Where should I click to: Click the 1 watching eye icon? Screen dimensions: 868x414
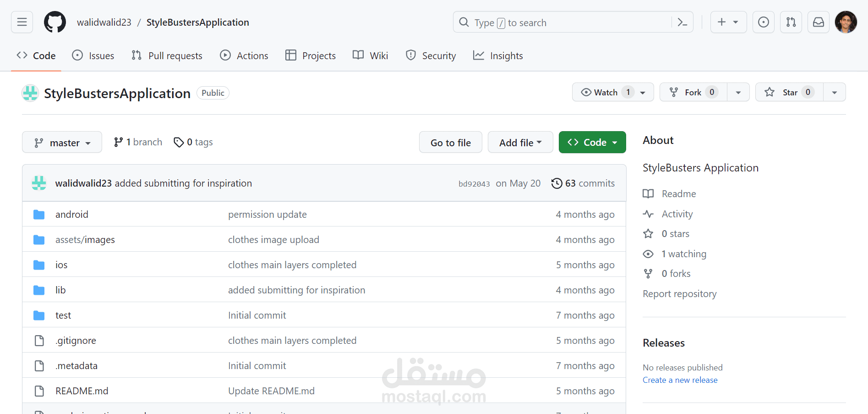(x=648, y=254)
